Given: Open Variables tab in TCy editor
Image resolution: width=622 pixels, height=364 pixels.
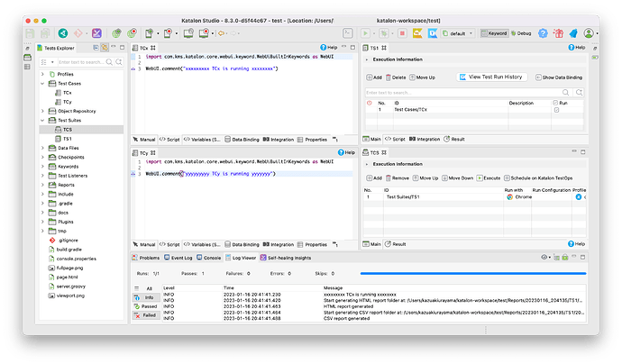Looking at the screenshot, I should (202, 245).
